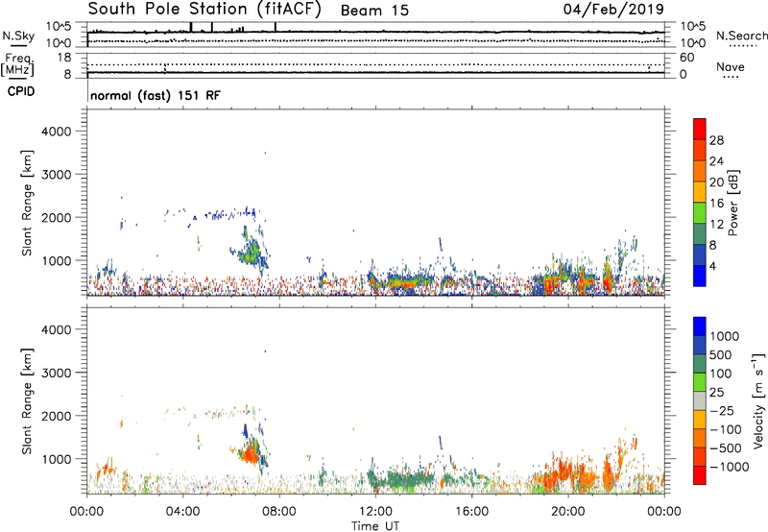Click the isolated echo near 3500 km in power panel
Image resolution: width=768 pixels, height=532 pixels.
(x=265, y=153)
